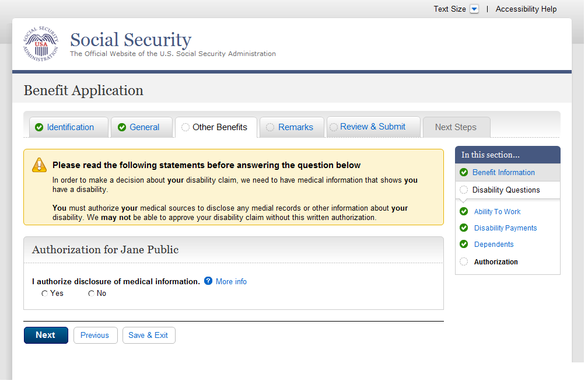Select No for medical information disclosure
Screen dimensions: 588x384
click(x=91, y=294)
